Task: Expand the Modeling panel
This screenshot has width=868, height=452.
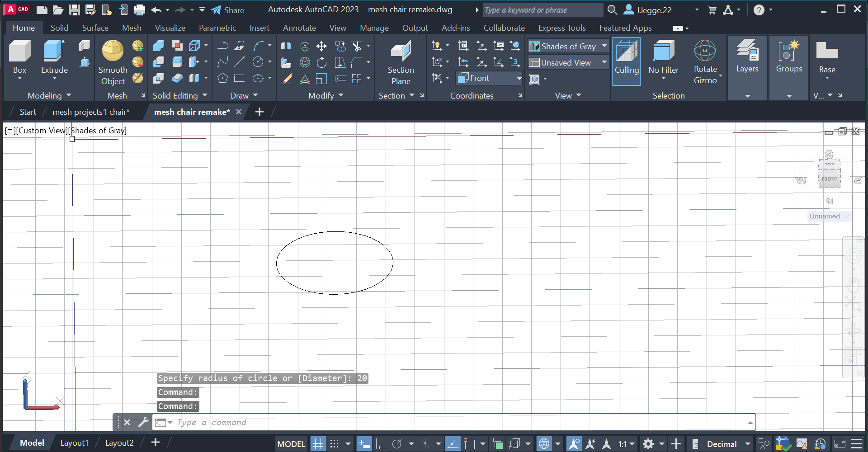Action: click(x=49, y=95)
